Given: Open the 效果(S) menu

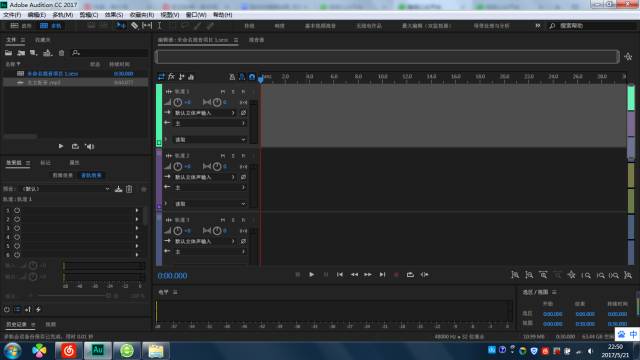Looking at the screenshot, I should pyautogui.click(x=114, y=15).
